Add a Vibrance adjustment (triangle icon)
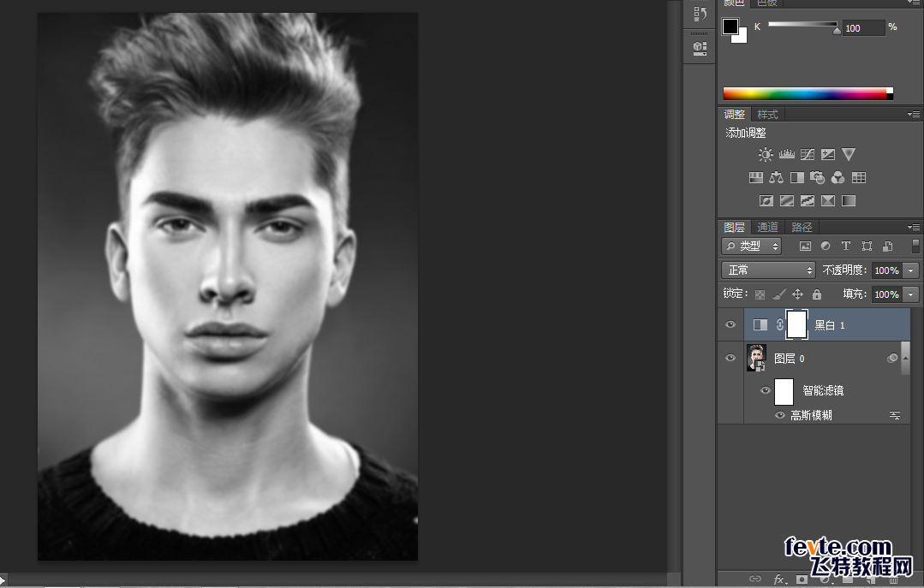This screenshot has width=924, height=588. 849,154
